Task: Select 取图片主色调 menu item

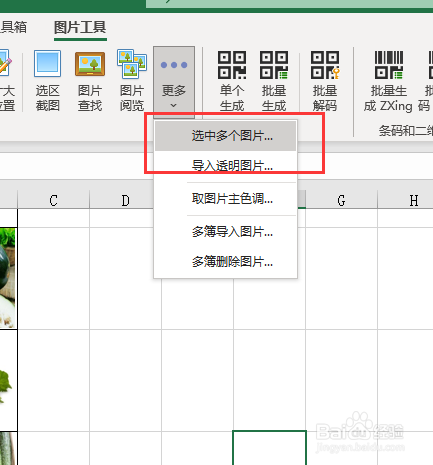Action: point(225,199)
